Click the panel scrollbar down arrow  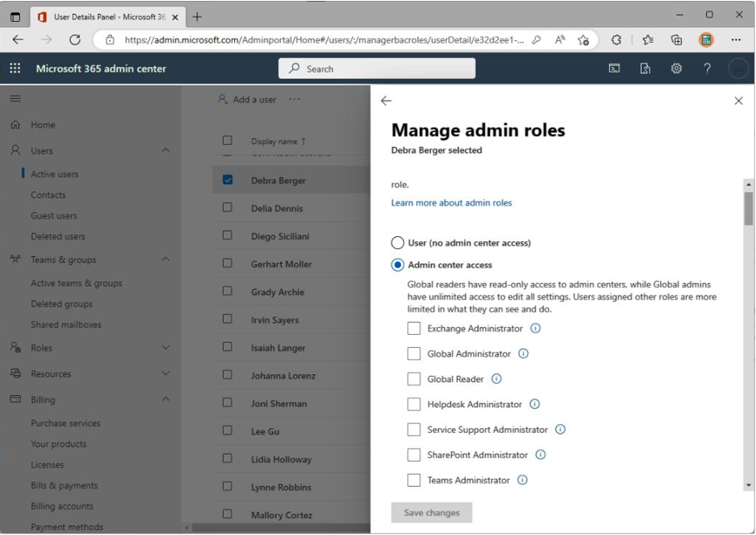[748, 485]
